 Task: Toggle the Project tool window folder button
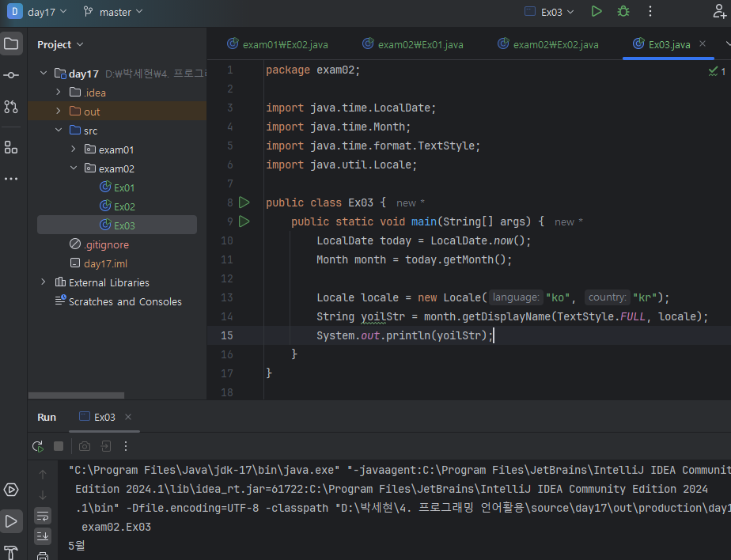pyautogui.click(x=11, y=44)
